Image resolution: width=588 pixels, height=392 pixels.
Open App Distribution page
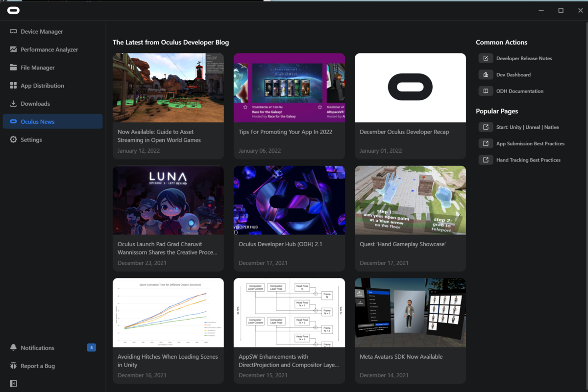pos(42,86)
